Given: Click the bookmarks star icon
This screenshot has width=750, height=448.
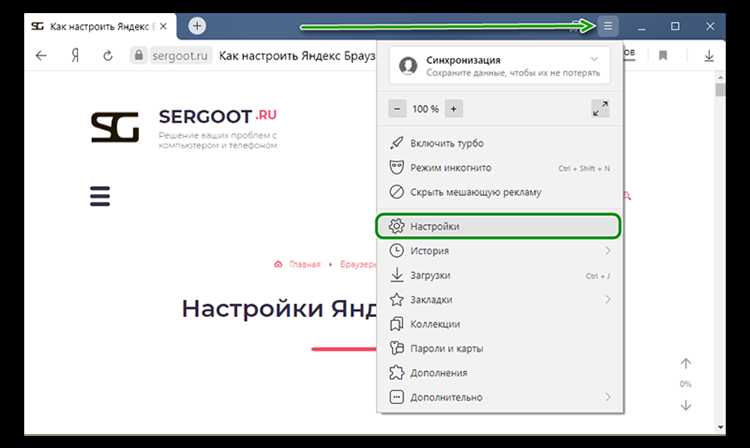Looking at the screenshot, I should tap(397, 300).
